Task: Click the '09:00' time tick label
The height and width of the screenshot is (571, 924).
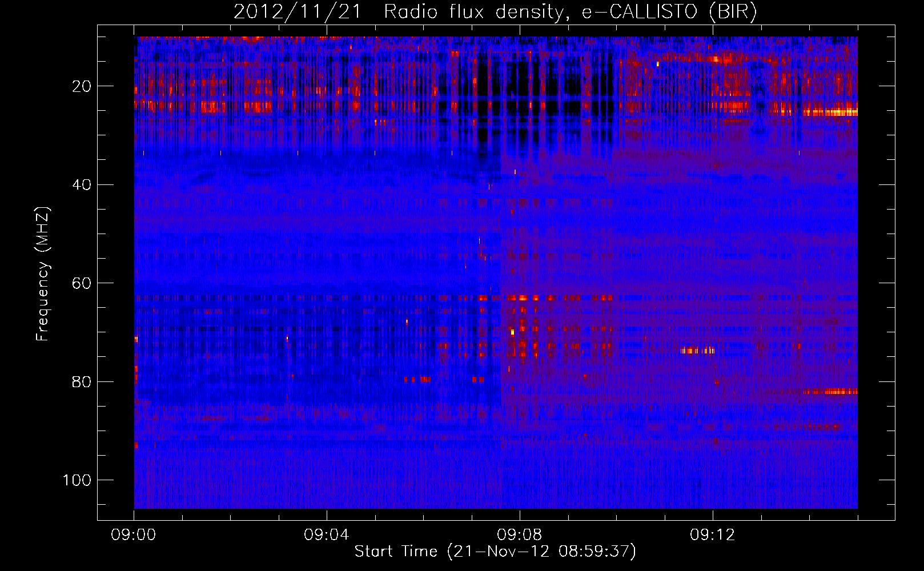Action: coord(134,535)
